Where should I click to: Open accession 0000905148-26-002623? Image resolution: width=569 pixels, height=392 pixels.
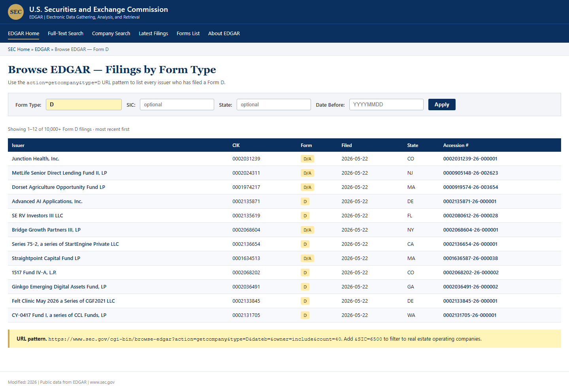(x=471, y=173)
